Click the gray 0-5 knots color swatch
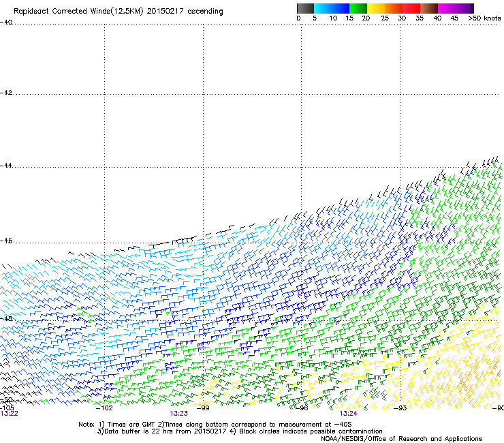 tap(305, 8)
